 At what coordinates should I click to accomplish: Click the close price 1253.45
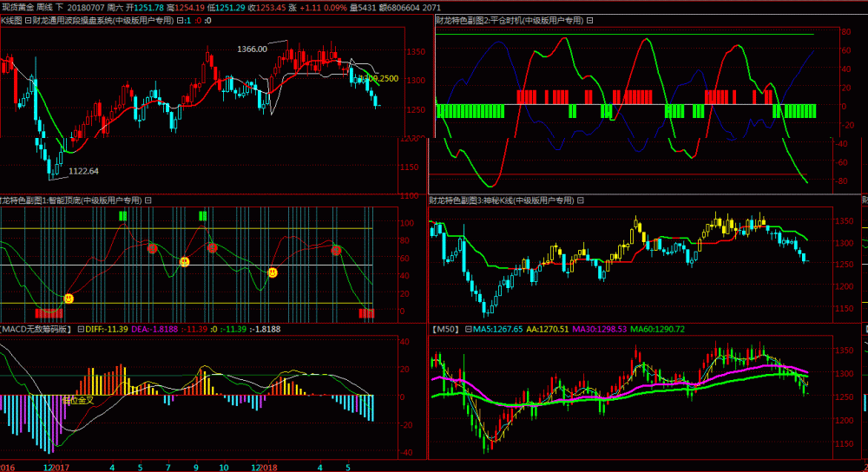tap(271, 8)
